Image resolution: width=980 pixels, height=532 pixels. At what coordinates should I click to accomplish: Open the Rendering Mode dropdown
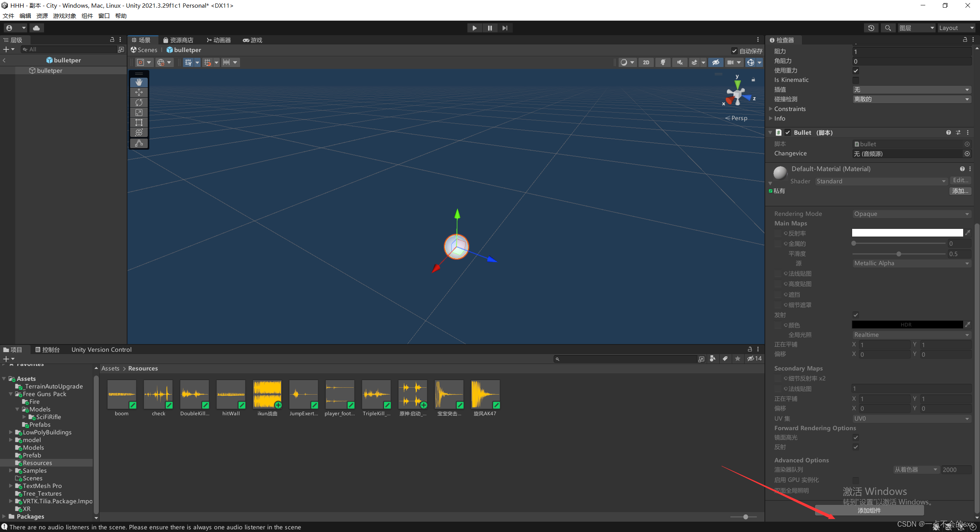(912, 214)
